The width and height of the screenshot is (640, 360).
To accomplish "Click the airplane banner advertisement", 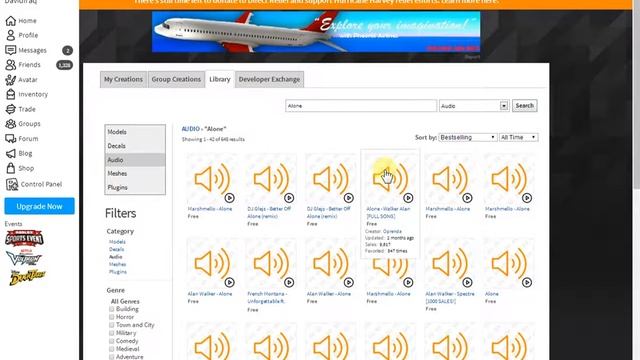I will click(x=316, y=32).
